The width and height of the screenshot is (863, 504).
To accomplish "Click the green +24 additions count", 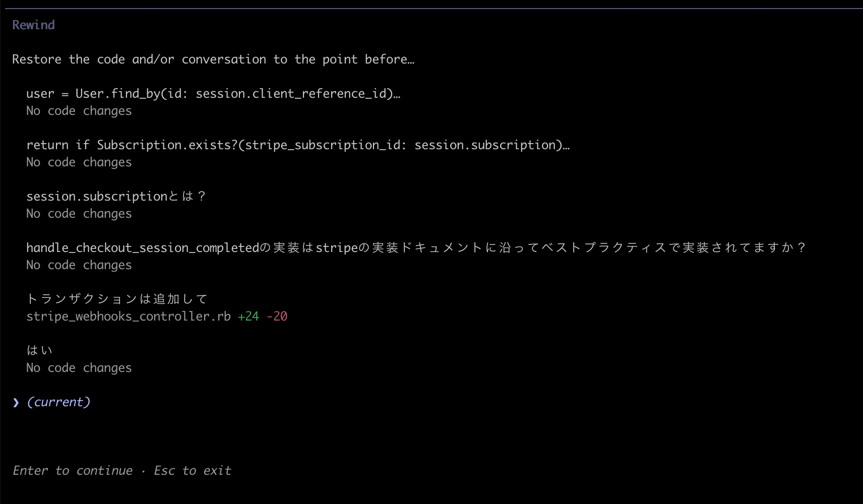I will click(x=249, y=317).
